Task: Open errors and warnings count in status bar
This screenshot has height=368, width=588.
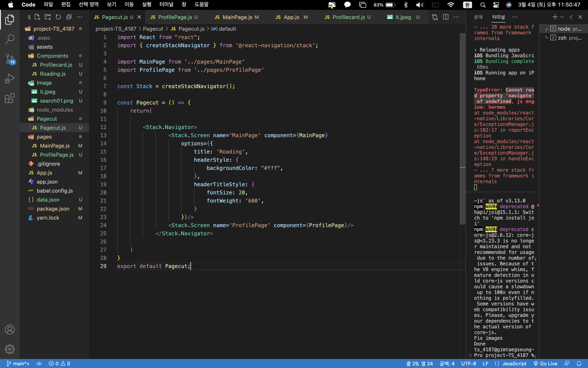Action: tap(60, 363)
